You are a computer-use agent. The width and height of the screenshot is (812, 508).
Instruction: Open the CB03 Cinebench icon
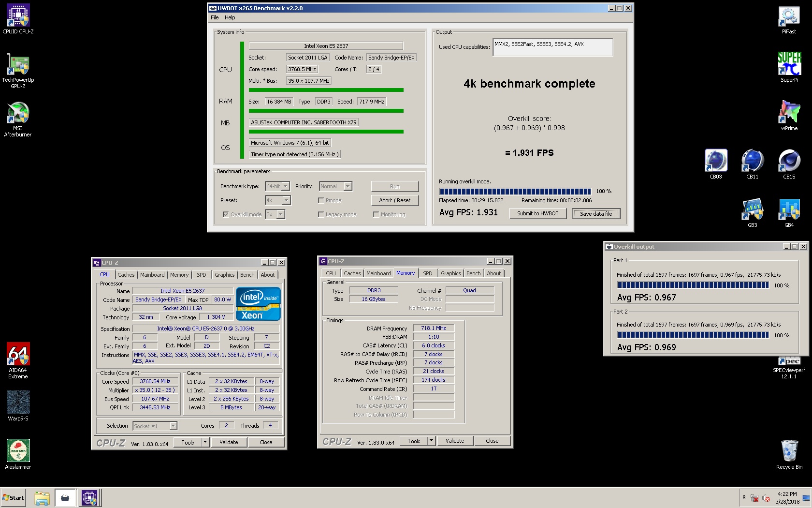716,164
